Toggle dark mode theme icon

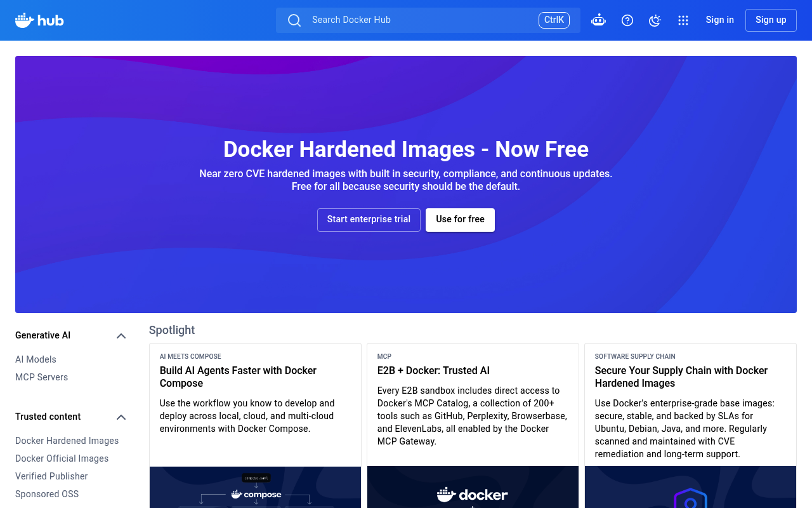655,20
